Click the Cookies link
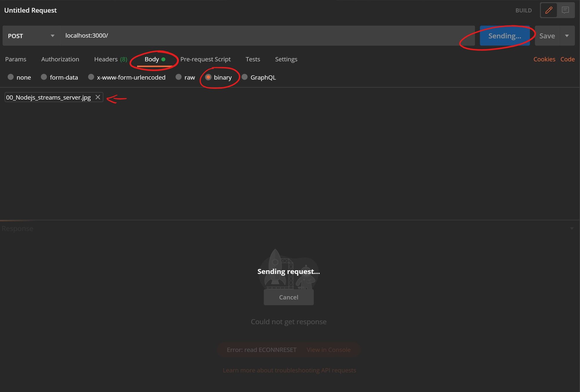The width and height of the screenshot is (580, 392). pyautogui.click(x=544, y=59)
